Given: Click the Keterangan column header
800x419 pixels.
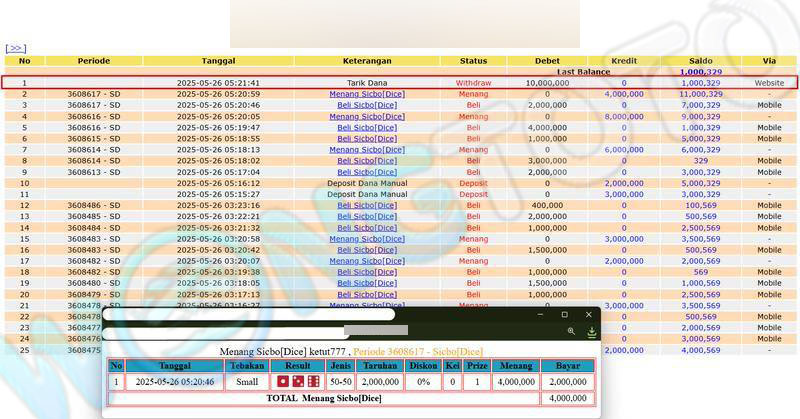Looking at the screenshot, I should click(366, 61).
